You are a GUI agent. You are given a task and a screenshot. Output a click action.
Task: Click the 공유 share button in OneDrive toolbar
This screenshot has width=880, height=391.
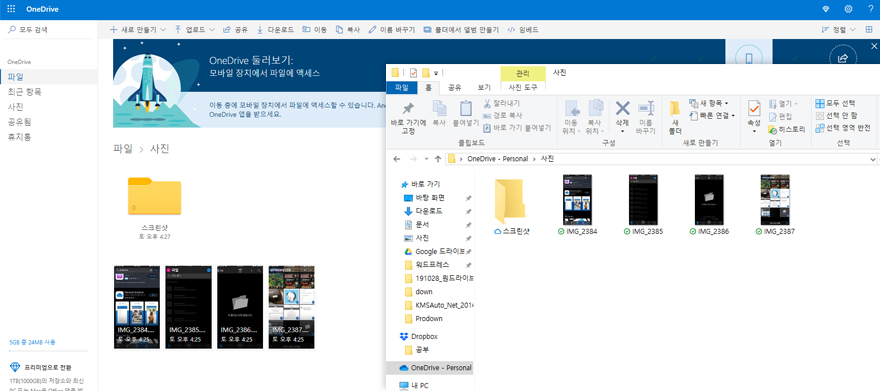point(235,30)
